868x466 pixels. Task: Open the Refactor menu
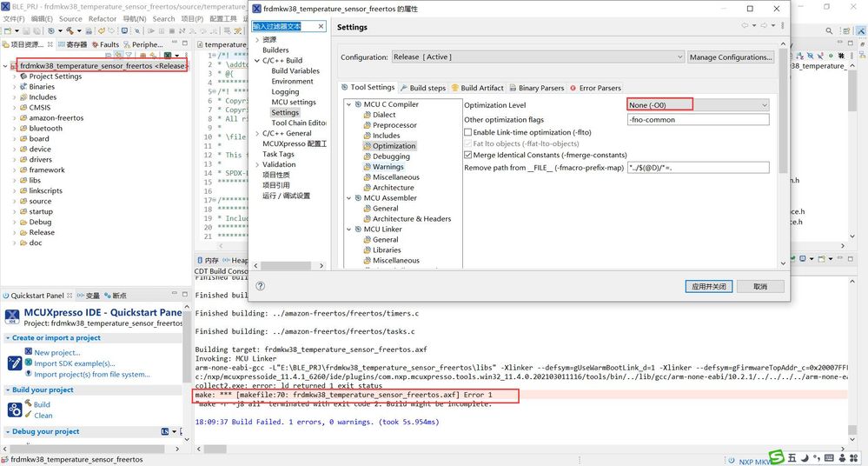click(x=103, y=19)
